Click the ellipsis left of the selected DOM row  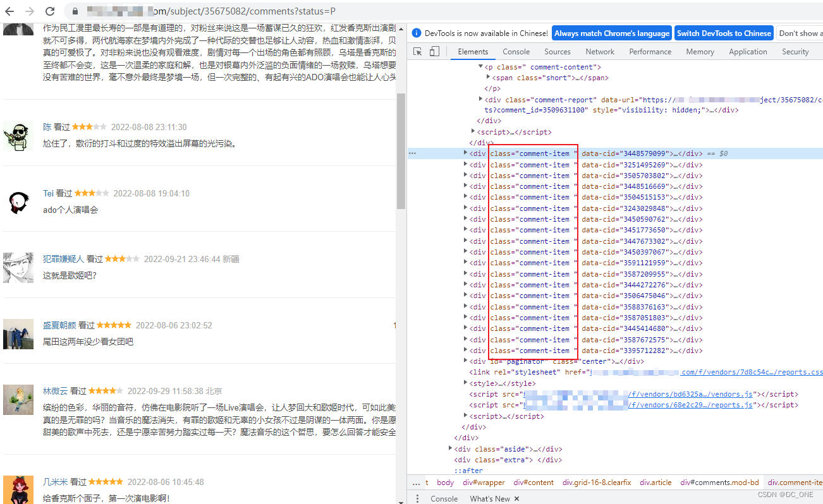pos(412,153)
